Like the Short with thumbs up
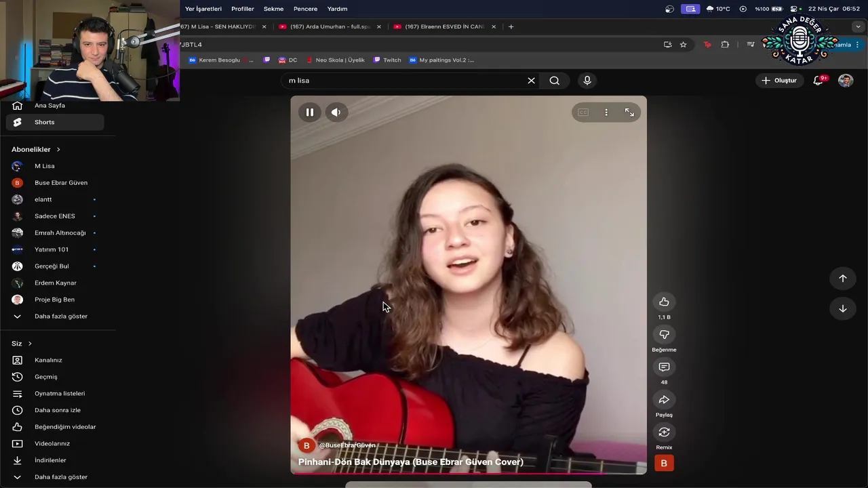This screenshot has height=488, width=868. click(664, 302)
